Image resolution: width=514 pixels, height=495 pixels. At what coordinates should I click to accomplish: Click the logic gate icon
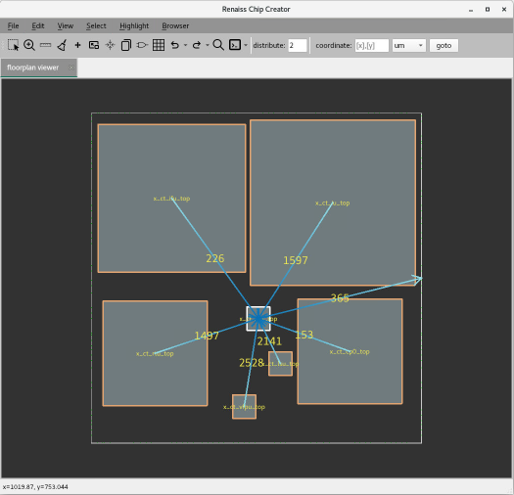pos(142,45)
